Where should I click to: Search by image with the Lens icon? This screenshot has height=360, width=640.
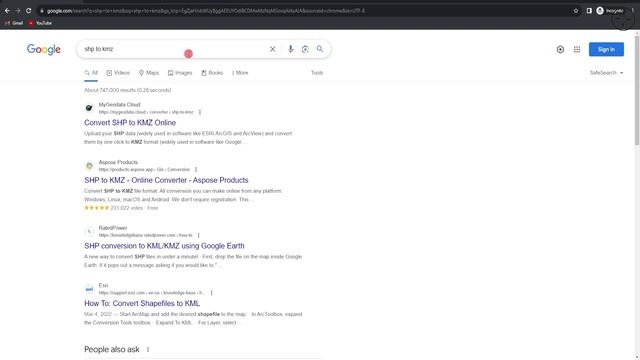305,49
